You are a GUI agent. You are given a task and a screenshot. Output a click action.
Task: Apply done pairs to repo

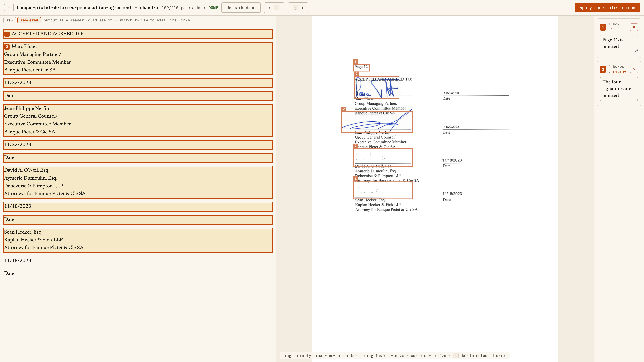click(x=607, y=8)
